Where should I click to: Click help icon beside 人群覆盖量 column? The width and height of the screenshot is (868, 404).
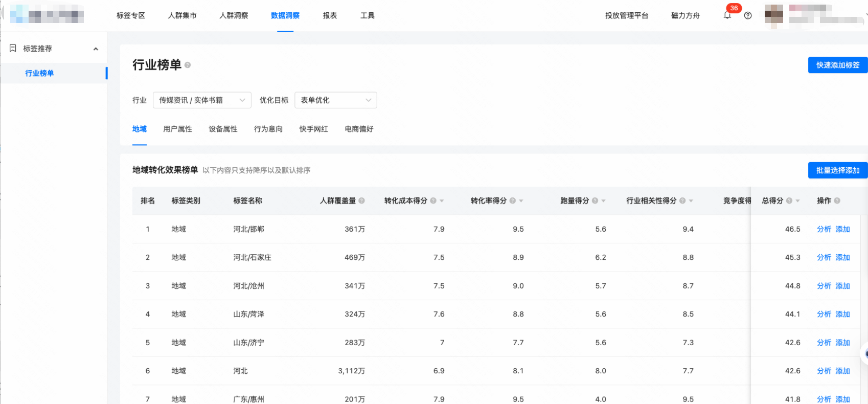[362, 200]
